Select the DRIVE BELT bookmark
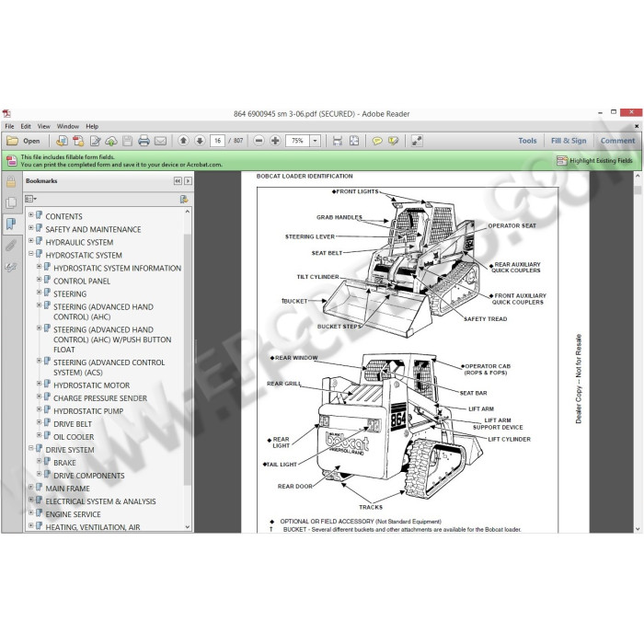The image size is (644, 644). tap(73, 424)
